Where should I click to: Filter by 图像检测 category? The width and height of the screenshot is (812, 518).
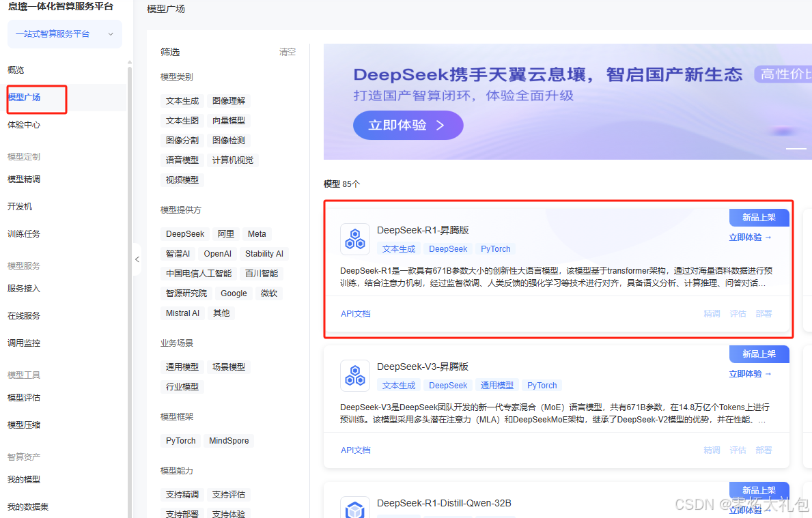[x=229, y=140]
